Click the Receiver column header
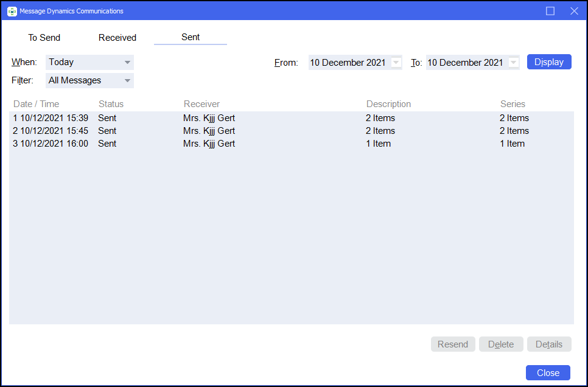The height and width of the screenshot is (387, 588). [x=201, y=104]
